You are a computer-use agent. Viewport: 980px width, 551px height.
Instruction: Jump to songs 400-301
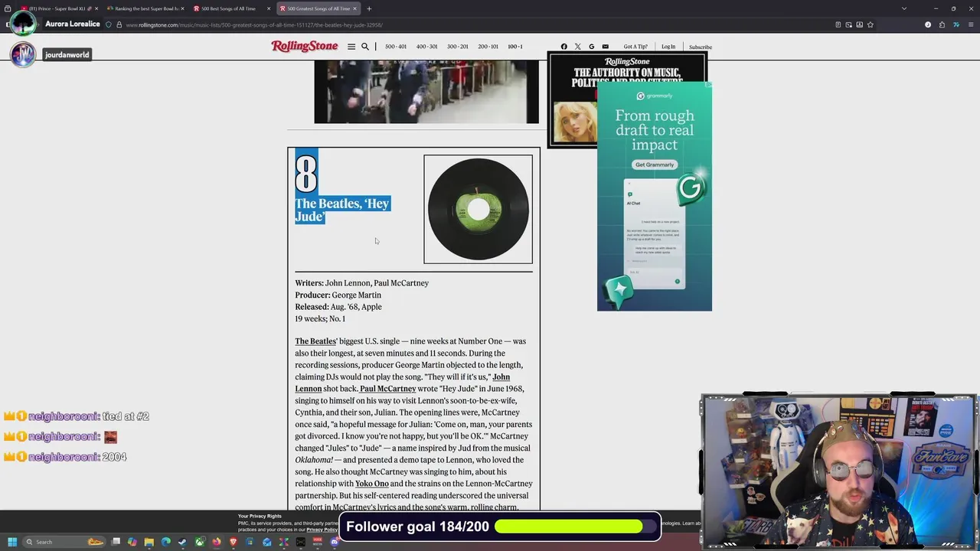426,47
